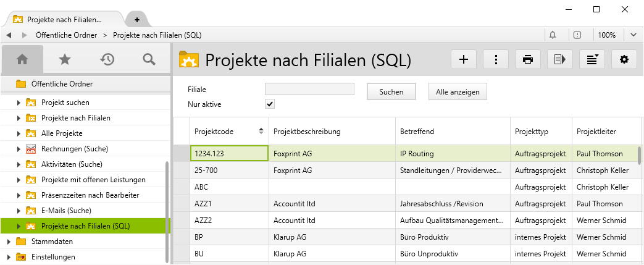This screenshot has width=644, height=265.
Task: Open a new tab with plus tab
Action: 137,20
